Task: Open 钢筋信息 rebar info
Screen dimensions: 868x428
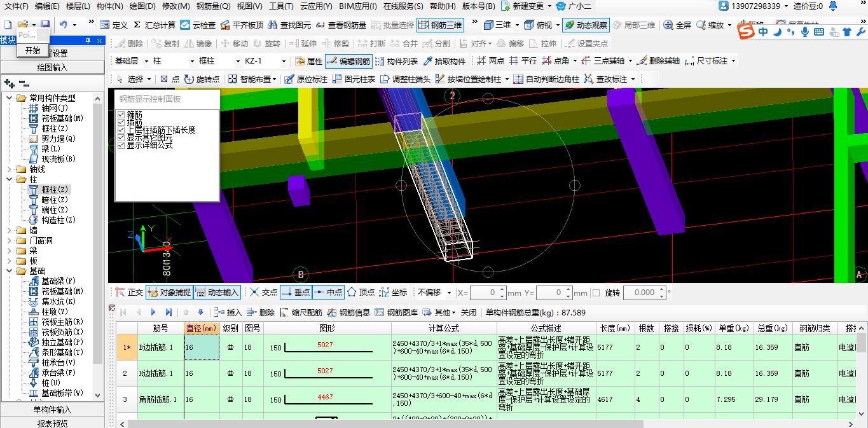Action: click(349, 312)
